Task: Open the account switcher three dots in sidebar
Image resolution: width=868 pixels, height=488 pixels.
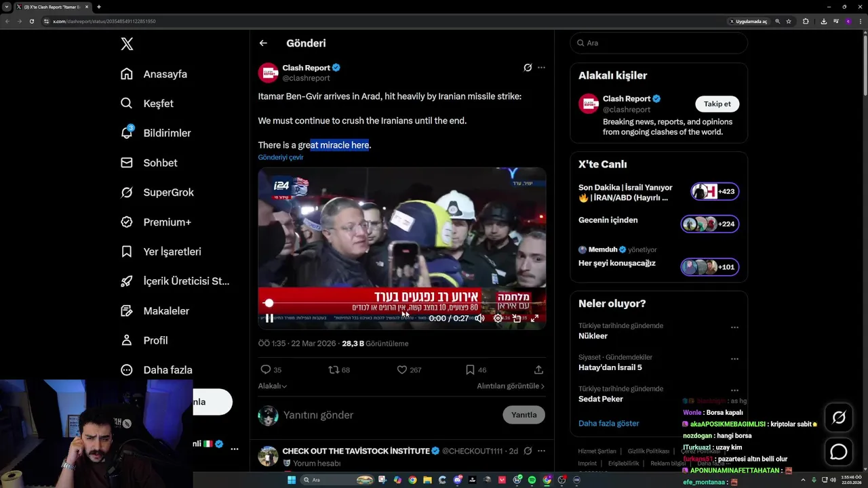Action: click(235, 449)
